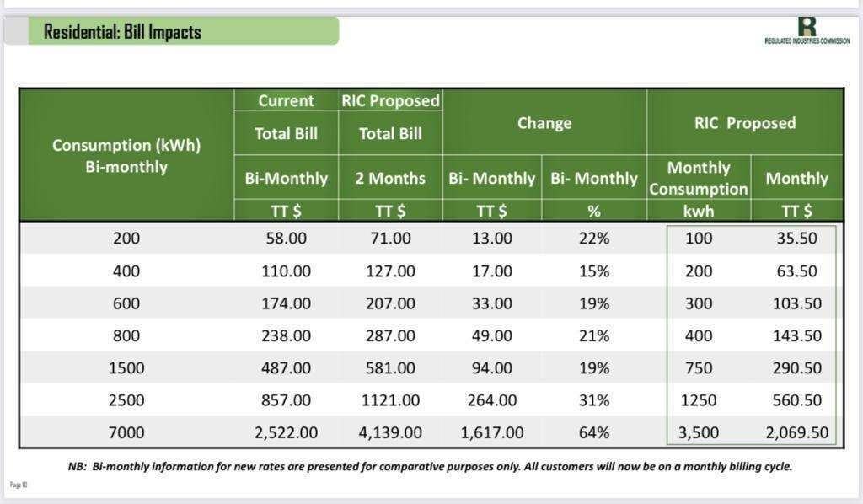
Task: Select the 3,500 monthly consumption cell
Action: pyautogui.click(x=699, y=432)
